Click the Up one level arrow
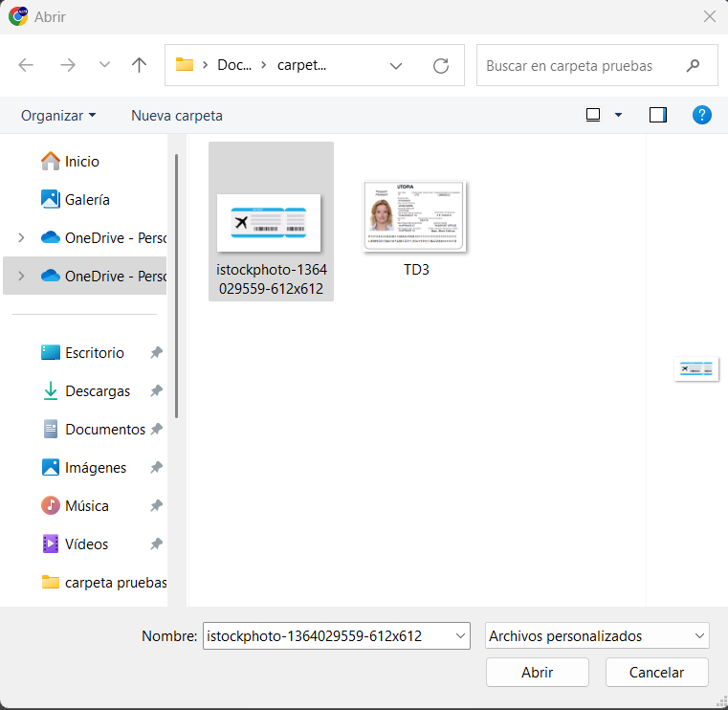 tap(140, 65)
